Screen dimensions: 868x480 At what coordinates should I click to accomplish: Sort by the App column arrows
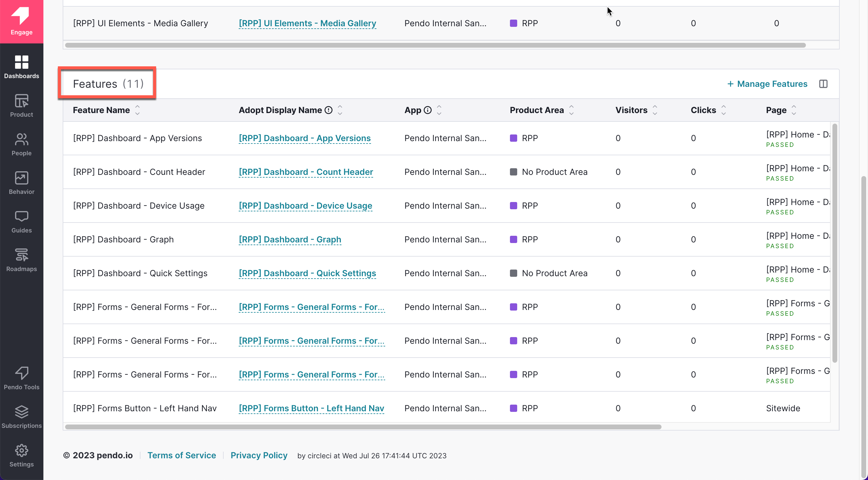coord(439,110)
